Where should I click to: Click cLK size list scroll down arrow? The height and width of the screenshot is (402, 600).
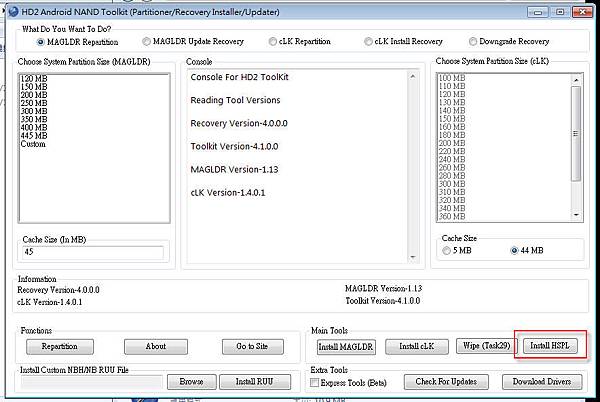point(576,215)
